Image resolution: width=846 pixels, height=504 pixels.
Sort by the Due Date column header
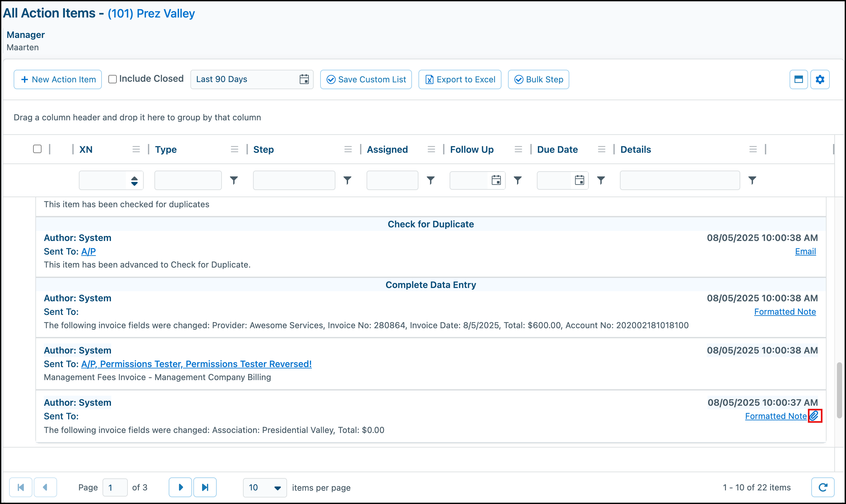557,150
